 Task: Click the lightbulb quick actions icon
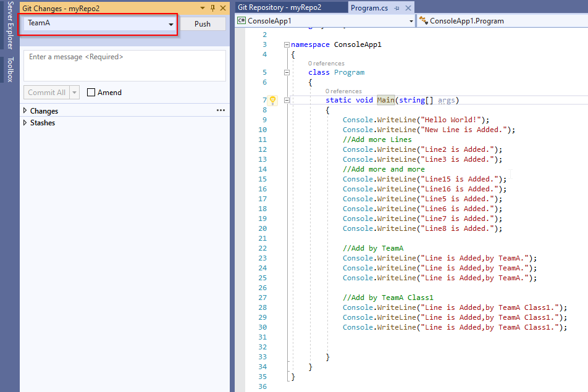pyautogui.click(x=272, y=100)
